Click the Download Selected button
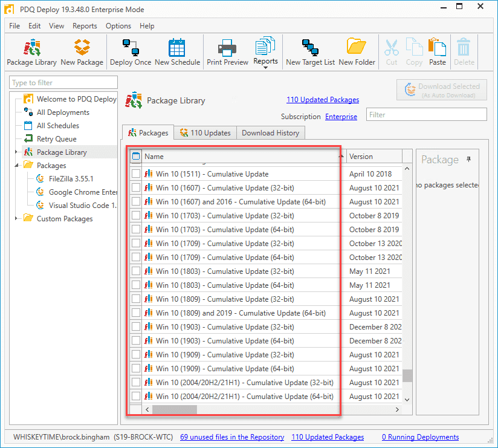 coord(441,90)
